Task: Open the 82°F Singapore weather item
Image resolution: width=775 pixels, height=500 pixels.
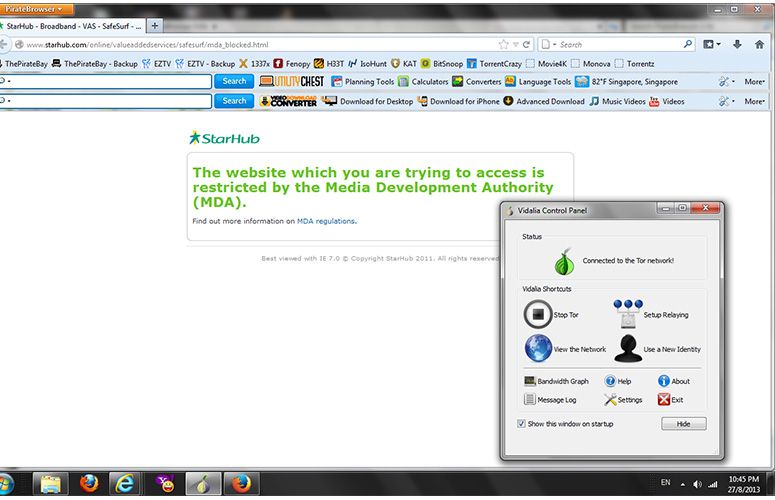Action: tap(627, 82)
